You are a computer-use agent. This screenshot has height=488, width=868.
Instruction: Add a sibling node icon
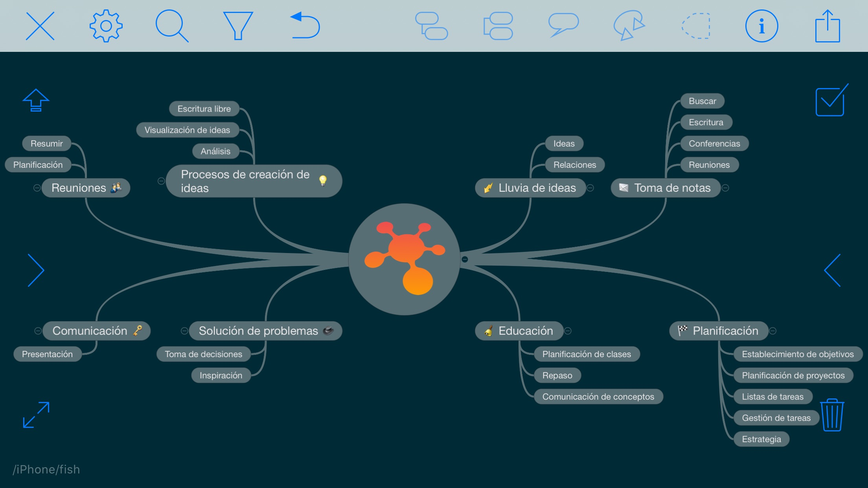(498, 26)
